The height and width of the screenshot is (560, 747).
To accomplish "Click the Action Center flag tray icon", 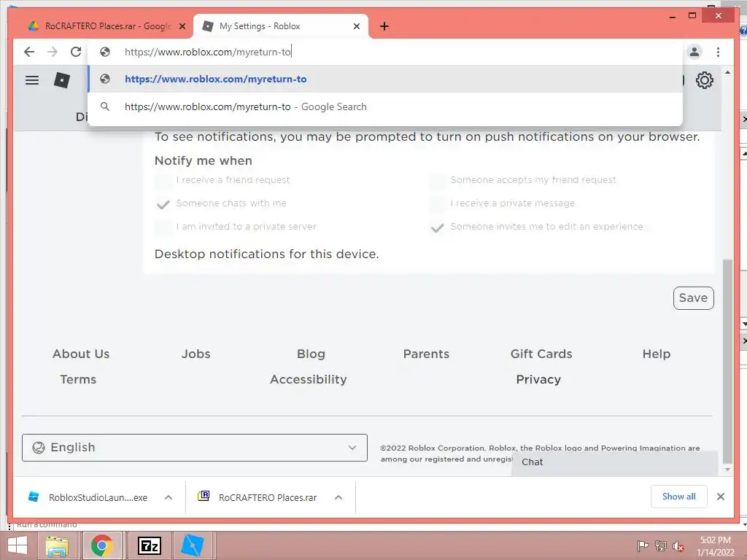I will [643, 546].
